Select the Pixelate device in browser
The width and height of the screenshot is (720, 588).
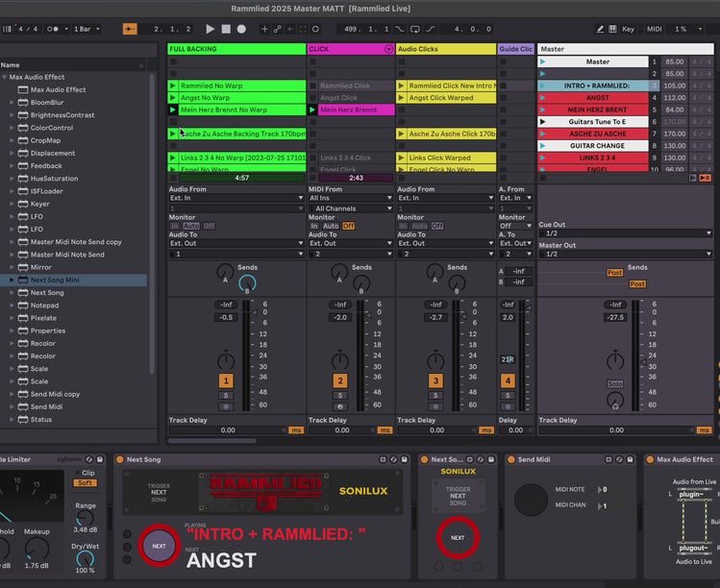43,318
